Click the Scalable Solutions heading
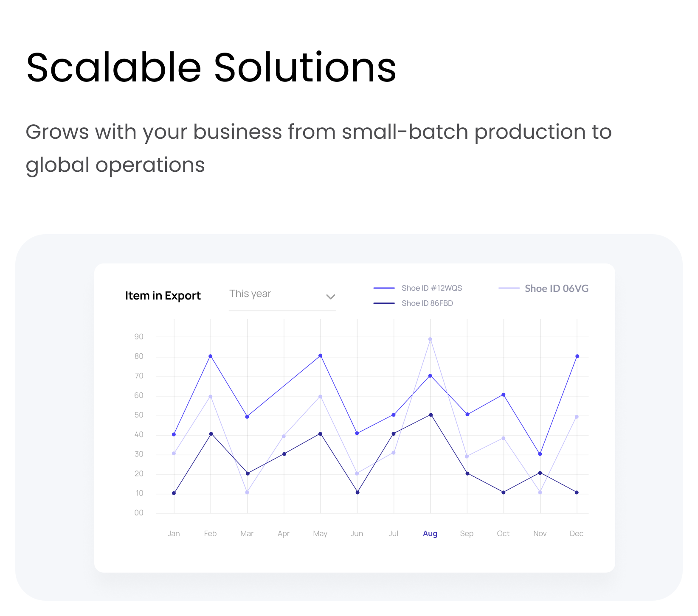This screenshot has height=616, width=698. 211,68
